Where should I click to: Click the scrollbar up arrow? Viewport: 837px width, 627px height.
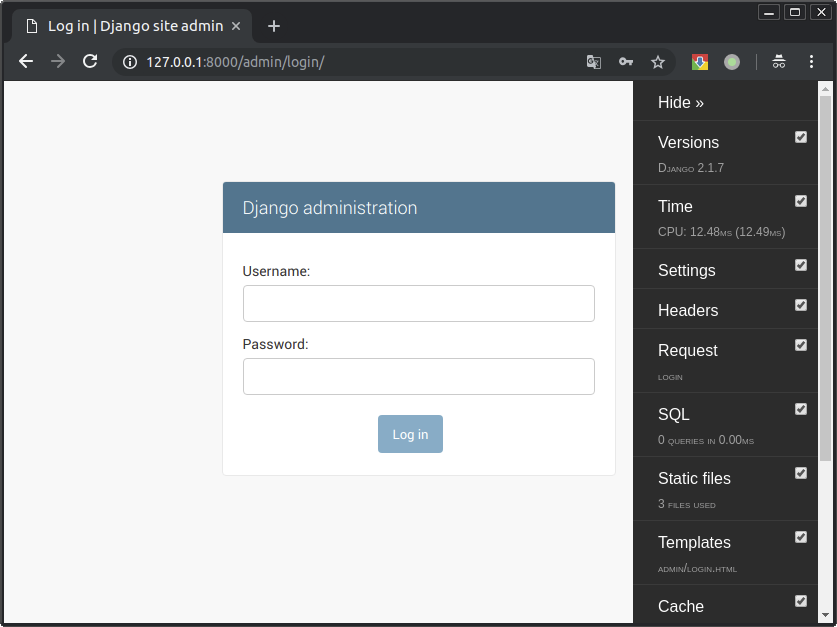(825, 89)
